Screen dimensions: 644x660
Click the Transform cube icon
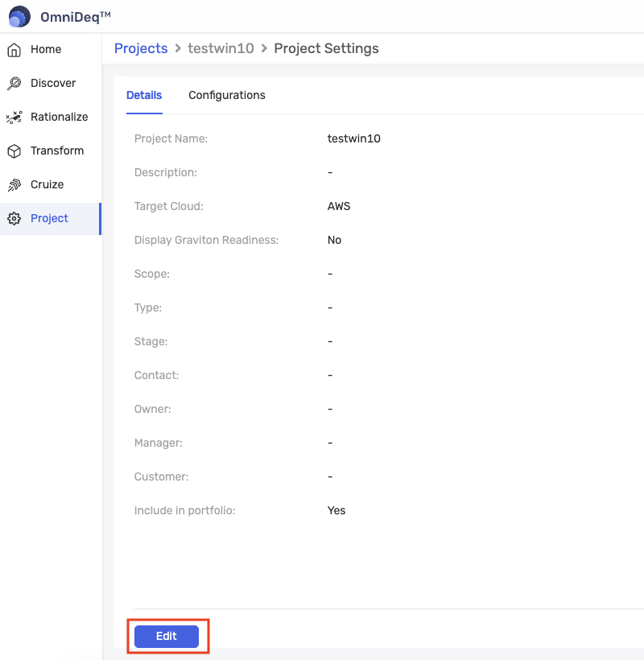pos(14,151)
